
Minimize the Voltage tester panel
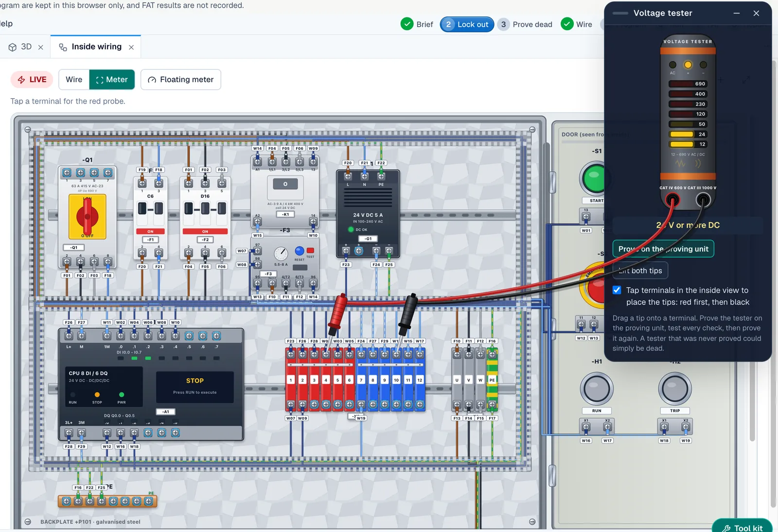pos(737,13)
